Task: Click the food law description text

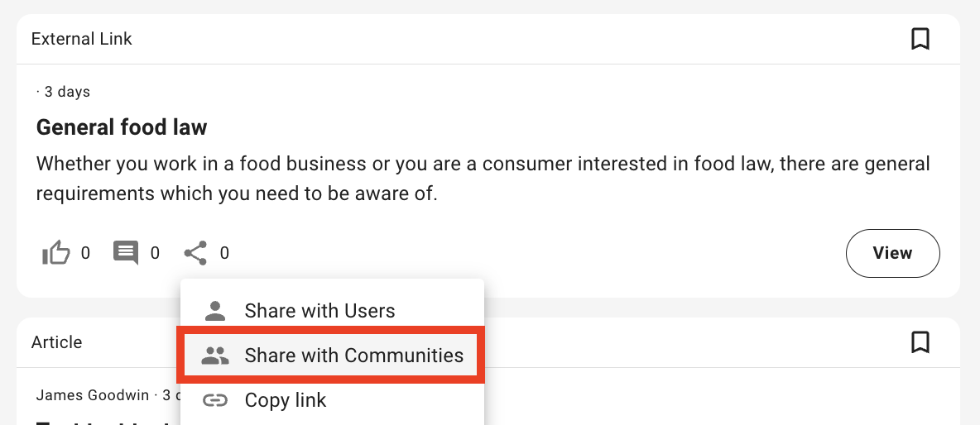Action: [483, 179]
